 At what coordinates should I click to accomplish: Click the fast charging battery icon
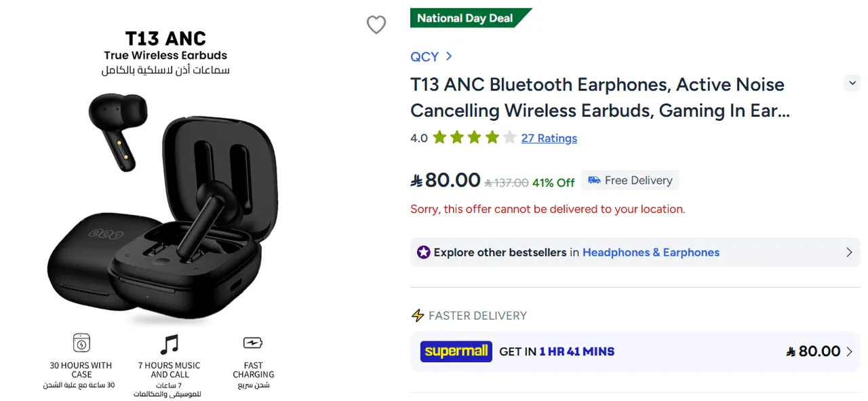[253, 343]
